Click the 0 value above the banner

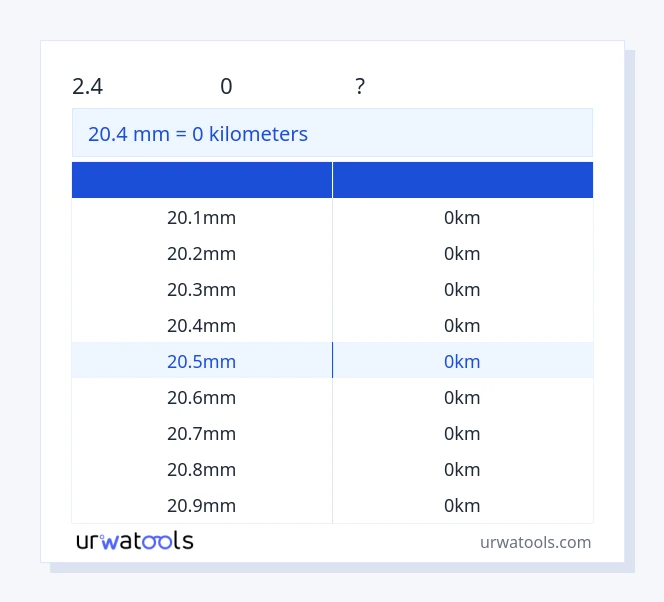coord(226,87)
